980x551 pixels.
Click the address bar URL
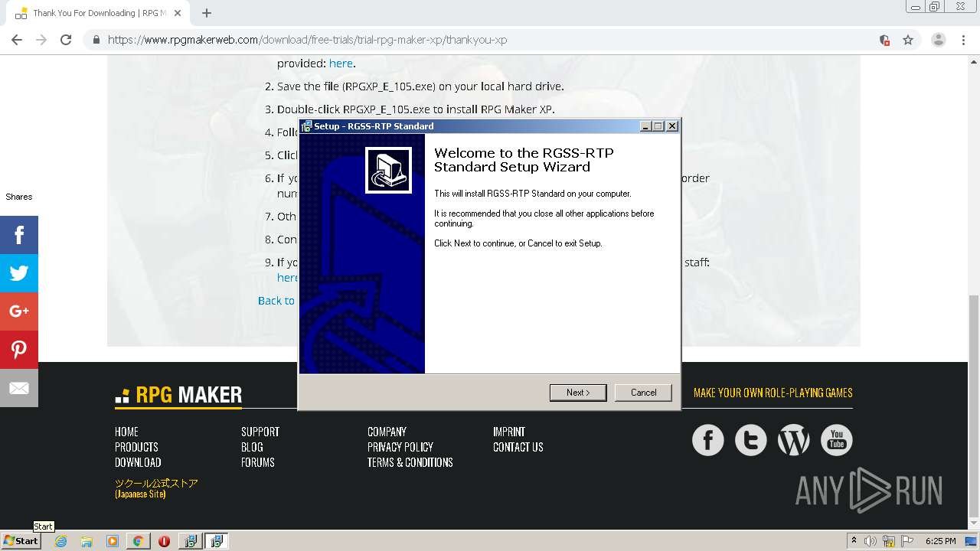coord(307,40)
